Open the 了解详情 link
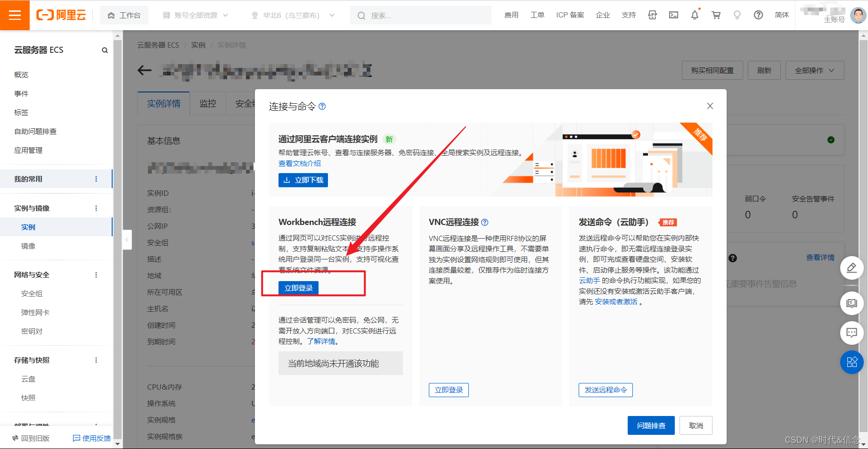868x449 pixels. [321, 341]
